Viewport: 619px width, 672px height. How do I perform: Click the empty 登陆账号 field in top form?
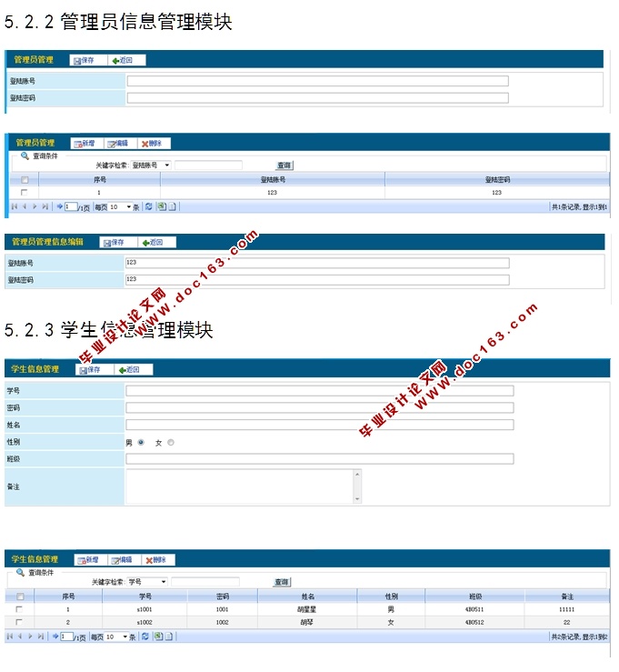[x=318, y=81]
